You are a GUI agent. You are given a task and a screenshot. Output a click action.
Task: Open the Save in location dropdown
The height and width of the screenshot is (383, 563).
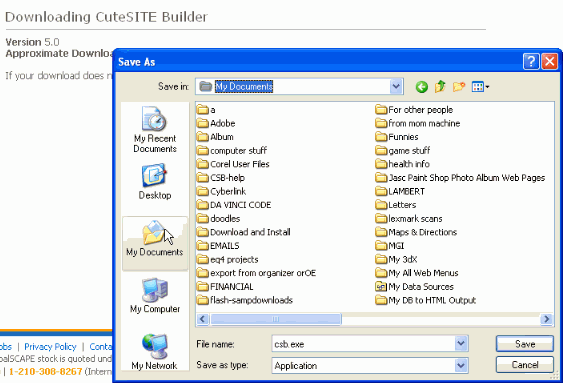click(x=396, y=87)
